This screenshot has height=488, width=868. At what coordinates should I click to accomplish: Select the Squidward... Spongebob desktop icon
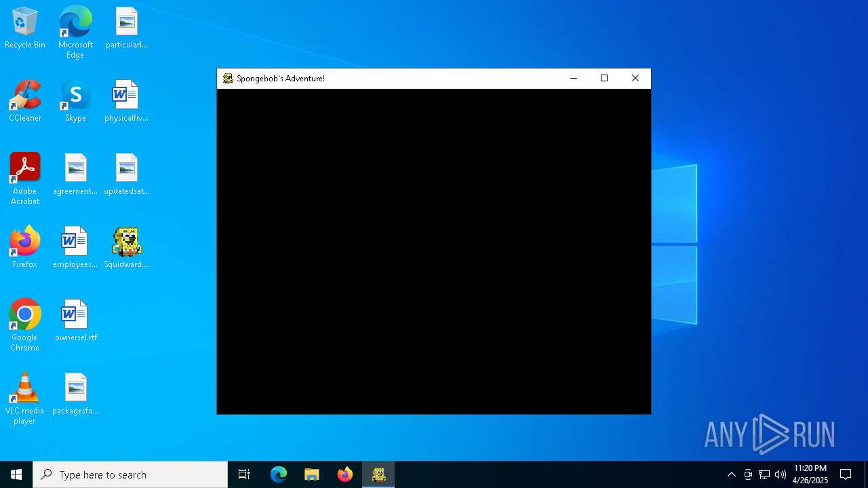(127, 248)
